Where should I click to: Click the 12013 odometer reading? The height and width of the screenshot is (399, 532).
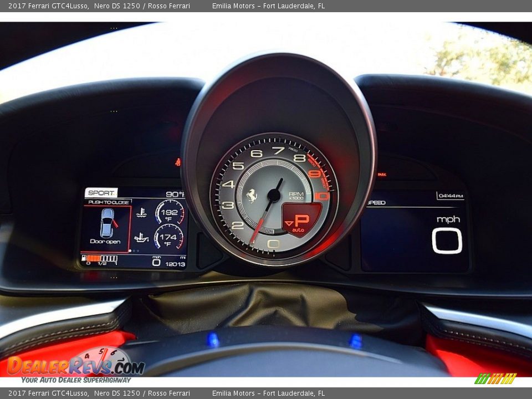175,264
